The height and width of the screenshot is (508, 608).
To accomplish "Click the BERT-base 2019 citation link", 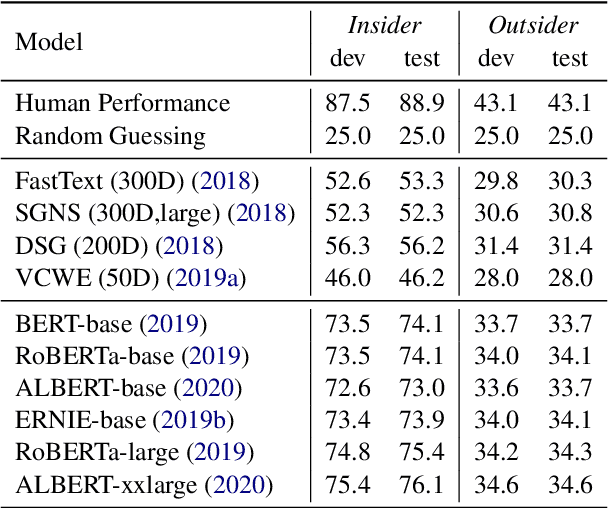I will point(173,324).
